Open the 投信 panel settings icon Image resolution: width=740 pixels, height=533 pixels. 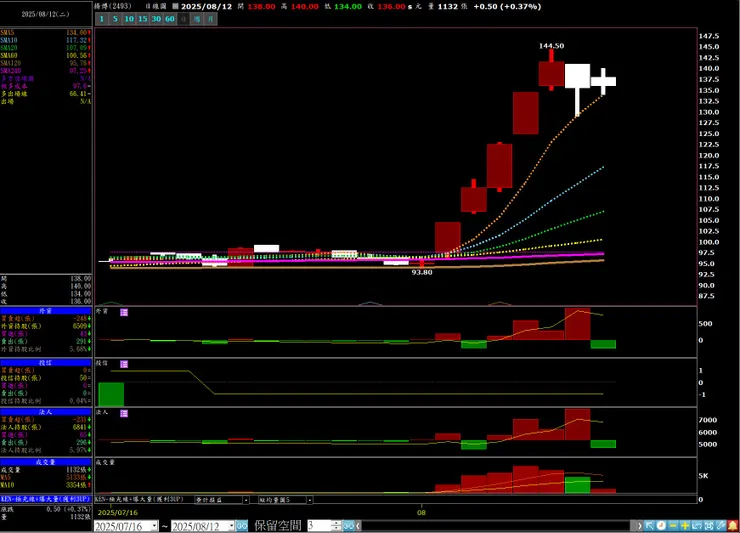pyautogui.click(x=124, y=364)
